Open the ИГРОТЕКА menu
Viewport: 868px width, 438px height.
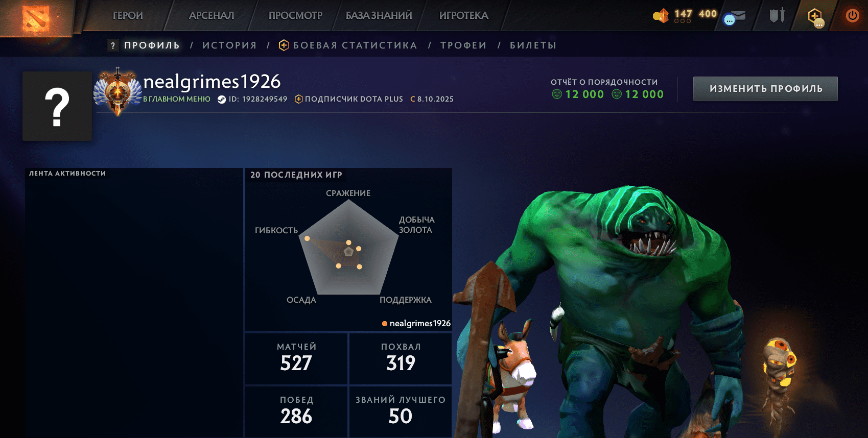pyautogui.click(x=464, y=15)
